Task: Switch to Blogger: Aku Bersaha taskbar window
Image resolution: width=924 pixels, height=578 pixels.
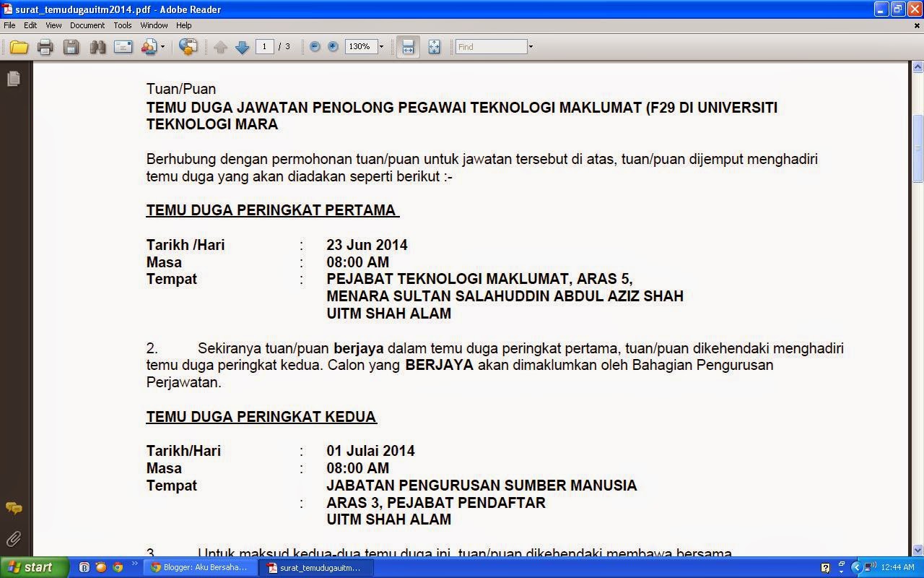Action: coord(200,568)
